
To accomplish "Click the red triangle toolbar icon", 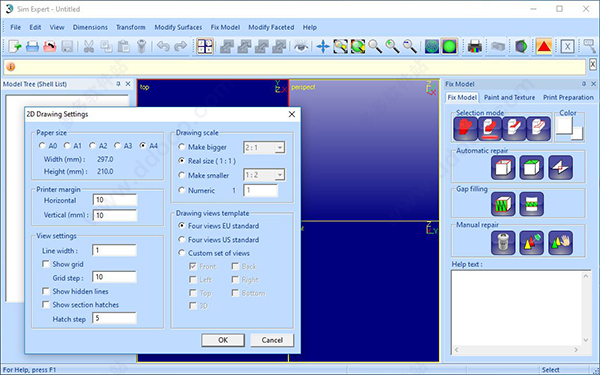I will click(544, 47).
